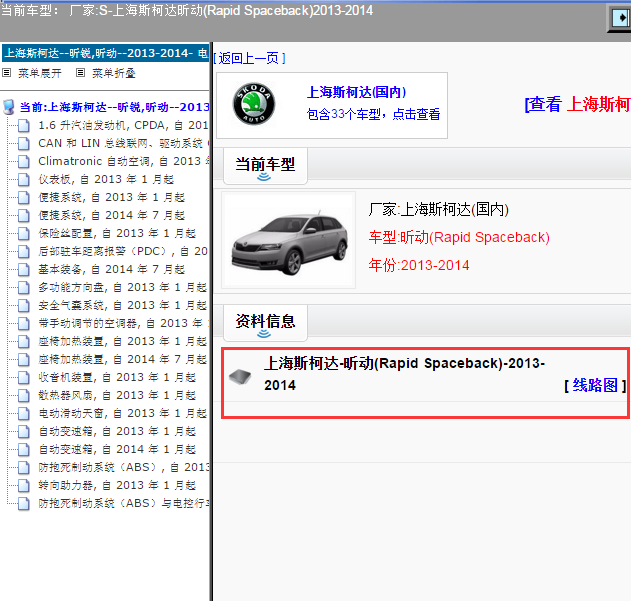Image resolution: width=631 pixels, height=601 pixels.
Task: Click document icon beside 后部驻车距离报警 item
Action: (24, 252)
